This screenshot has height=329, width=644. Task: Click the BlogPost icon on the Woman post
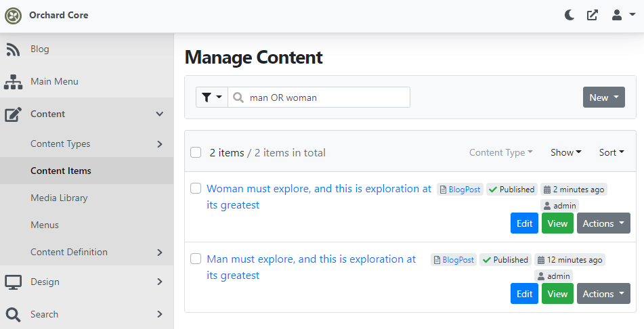[443, 190]
